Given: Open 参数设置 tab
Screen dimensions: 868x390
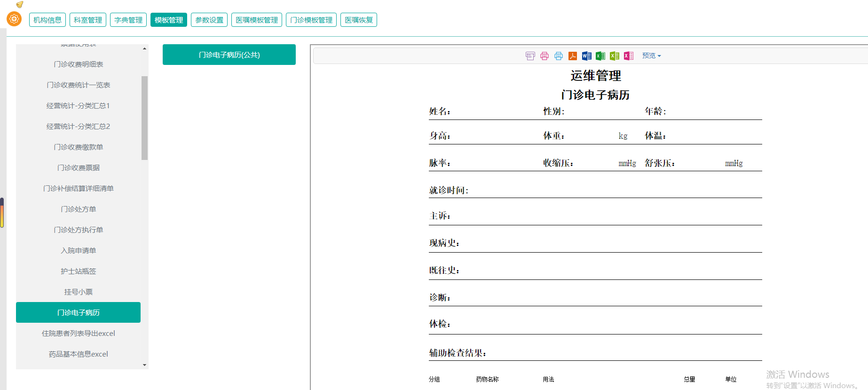Looking at the screenshot, I should point(209,20).
